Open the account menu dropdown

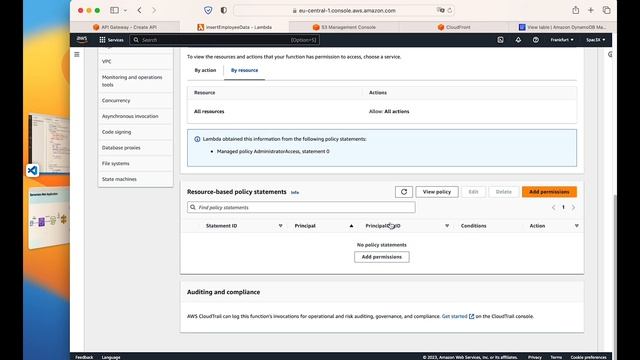(x=596, y=40)
